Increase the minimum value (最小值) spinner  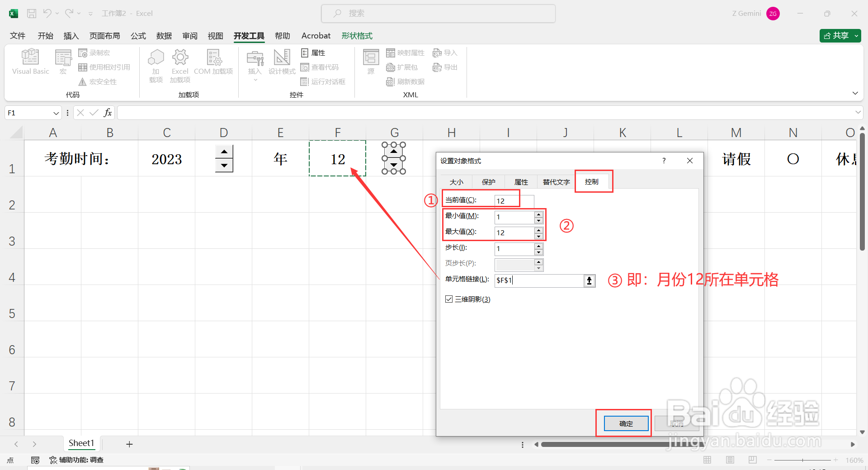(x=538, y=214)
